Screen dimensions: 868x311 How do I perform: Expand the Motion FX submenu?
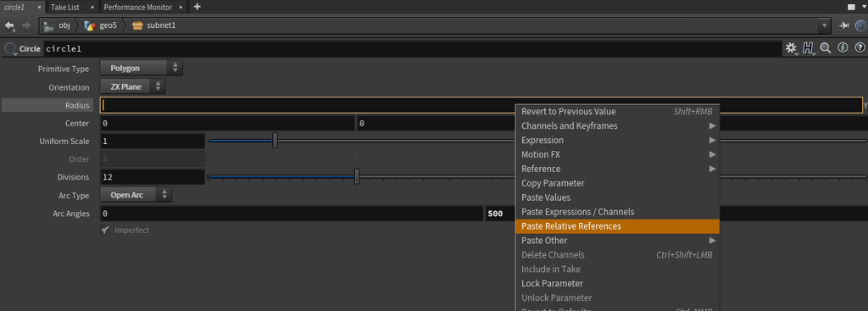[617, 154]
